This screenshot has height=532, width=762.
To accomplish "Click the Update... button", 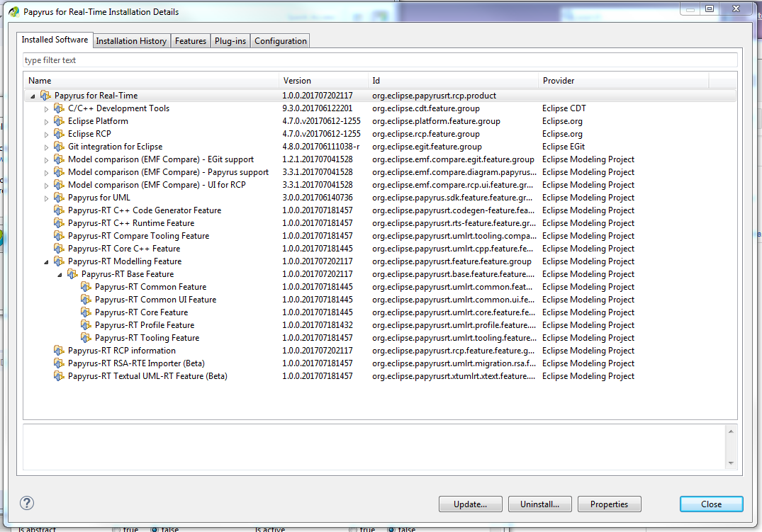I will (470, 504).
